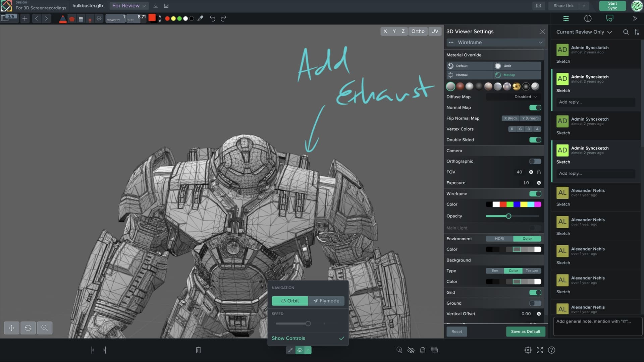Select the Ortho view mode
The image size is (644, 362).
(x=418, y=31)
